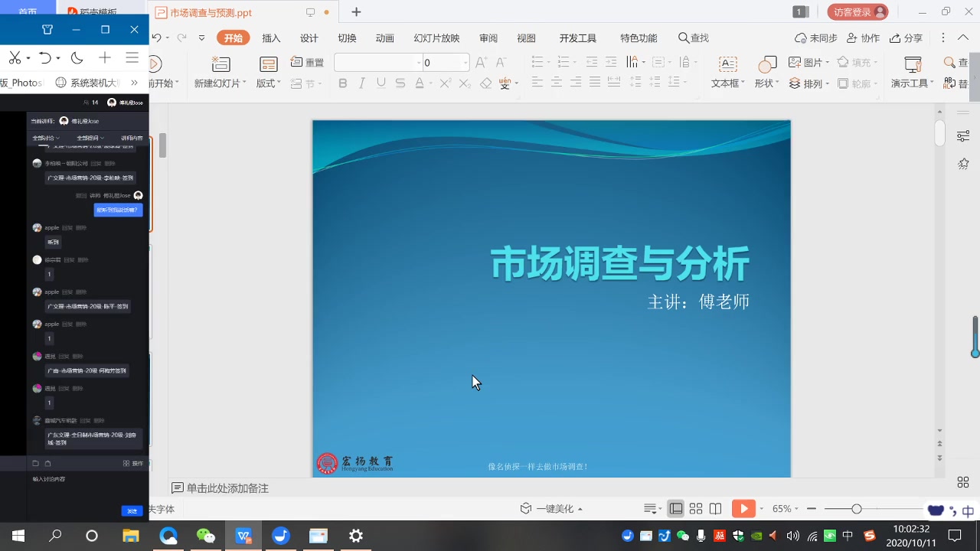This screenshot has width=980, height=551.
Task: Start the slideshow with the play icon
Action: pos(742,507)
